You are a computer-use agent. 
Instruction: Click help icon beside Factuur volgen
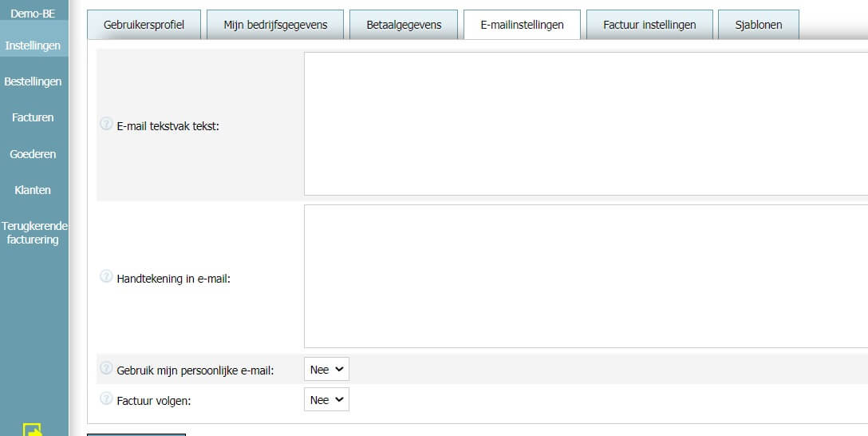tap(106, 398)
